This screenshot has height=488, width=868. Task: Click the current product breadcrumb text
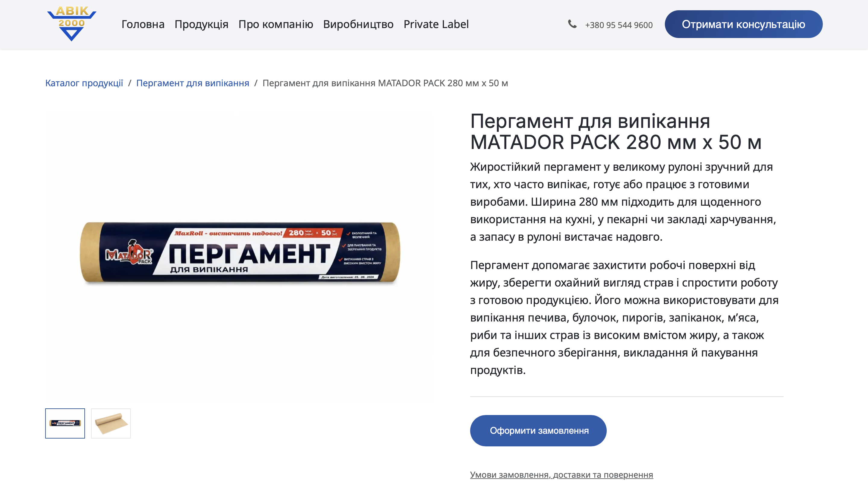coord(385,83)
